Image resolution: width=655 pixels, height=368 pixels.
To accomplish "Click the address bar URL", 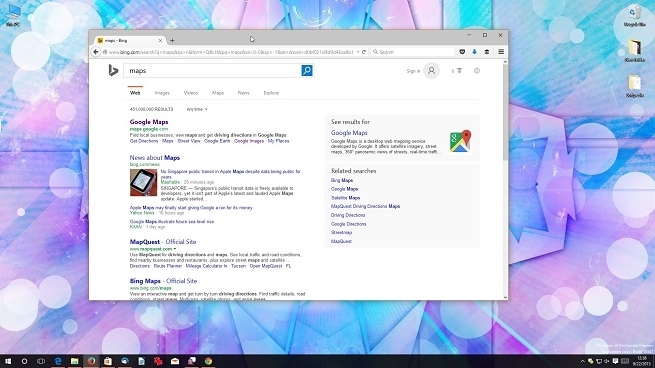I will pyautogui.click(x=231, y=52).
